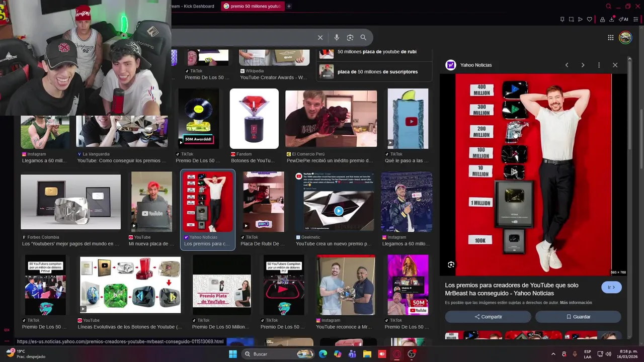Click the Guardar save button

click(x=578, y=317)
